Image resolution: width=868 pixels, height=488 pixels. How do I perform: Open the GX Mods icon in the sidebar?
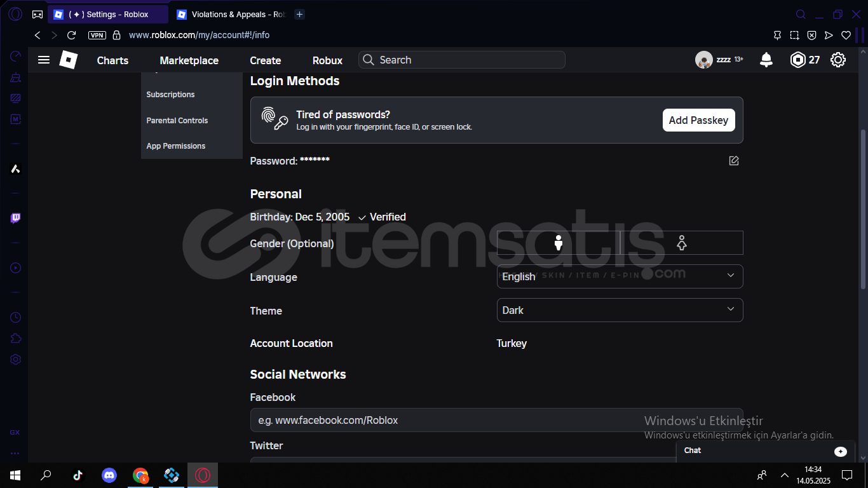pyautogui.click(x=16, y=119)
